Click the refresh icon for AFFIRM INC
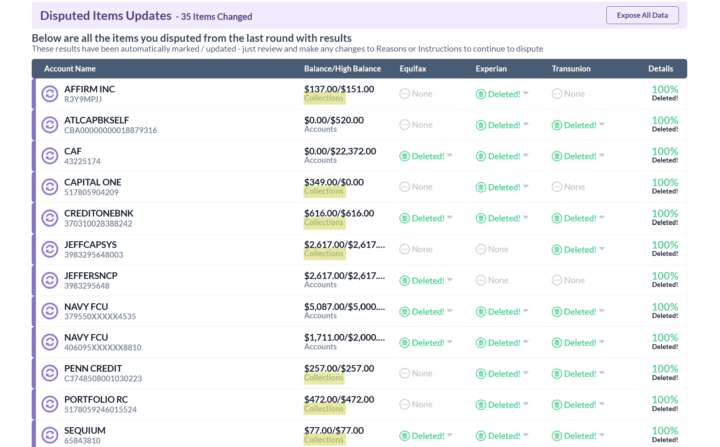The height and width of the screenshot is (447, 720). (50, 94)
